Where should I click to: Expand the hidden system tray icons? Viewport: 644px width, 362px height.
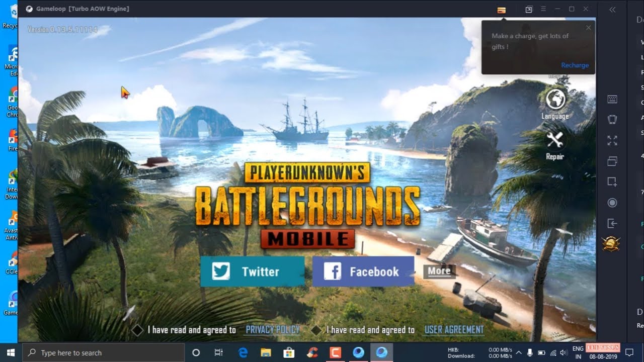click(519, 352)
